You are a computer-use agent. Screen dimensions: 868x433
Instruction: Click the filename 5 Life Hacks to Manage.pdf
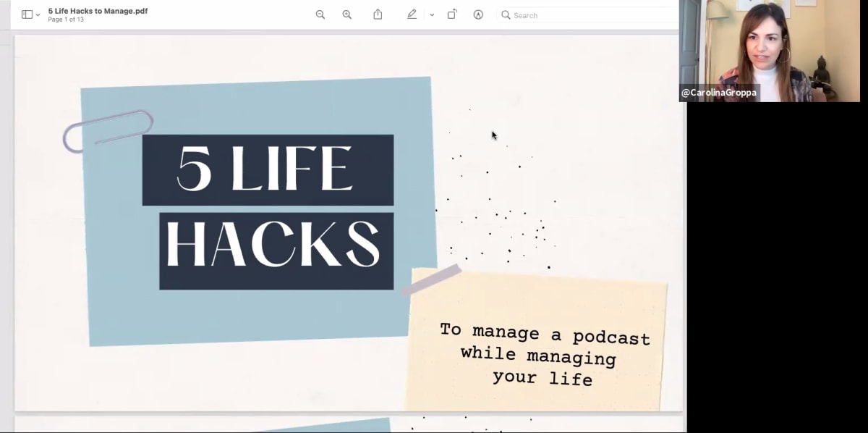[98, 11]
